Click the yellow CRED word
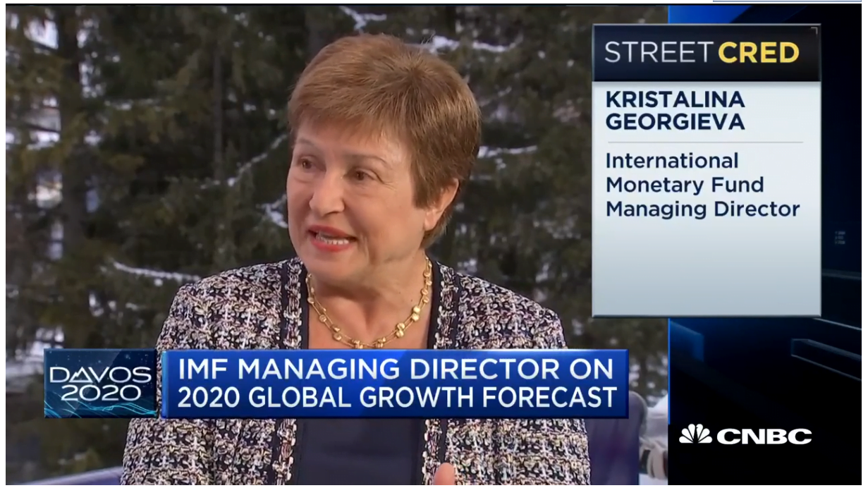This screenshot has height=488, width=868. (758, 53)
